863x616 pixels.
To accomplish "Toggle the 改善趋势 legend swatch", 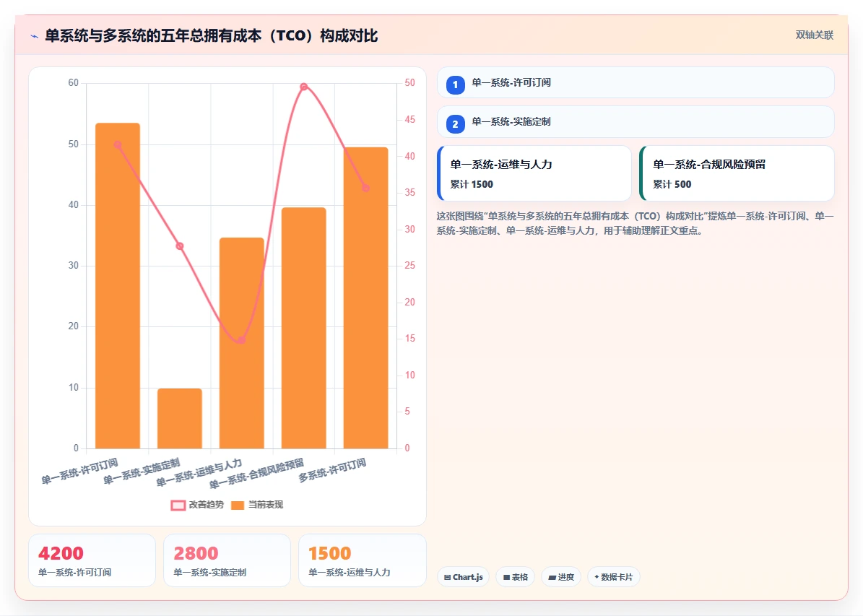I will coord(178,506).
